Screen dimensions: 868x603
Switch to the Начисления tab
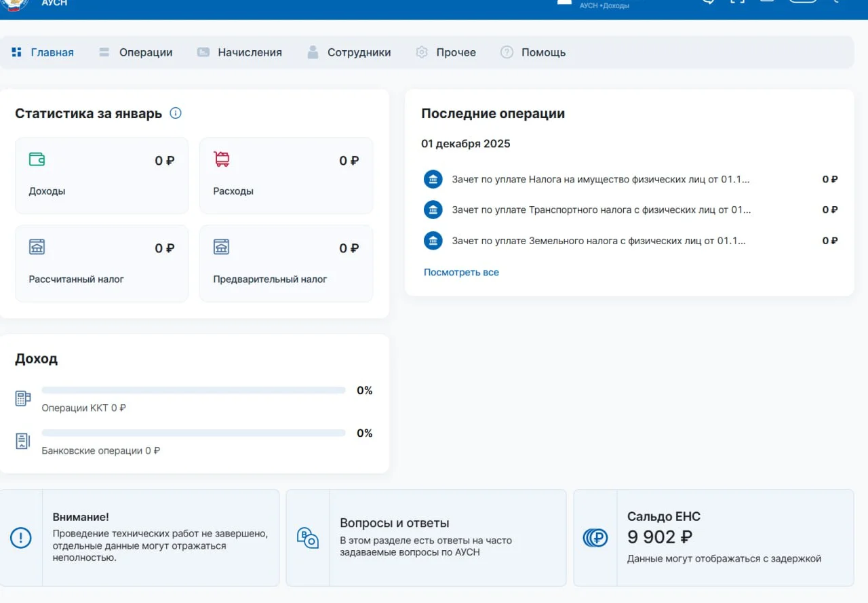tap(249, 52)
